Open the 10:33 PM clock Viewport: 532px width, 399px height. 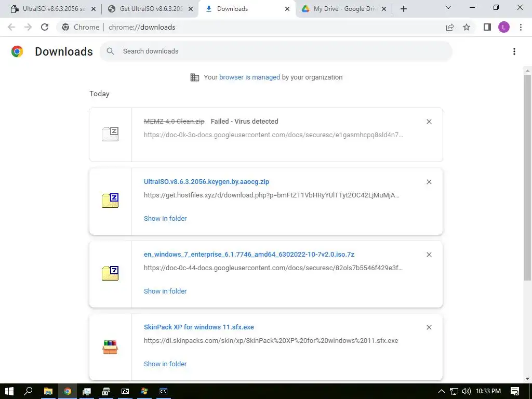488,391
